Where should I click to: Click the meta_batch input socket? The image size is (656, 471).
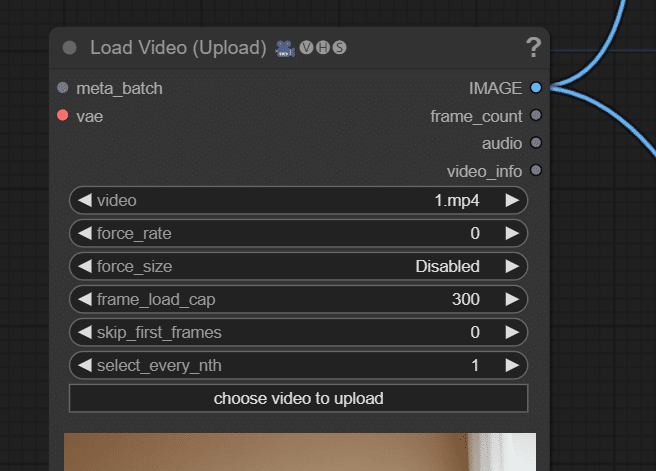pos(63,88)
